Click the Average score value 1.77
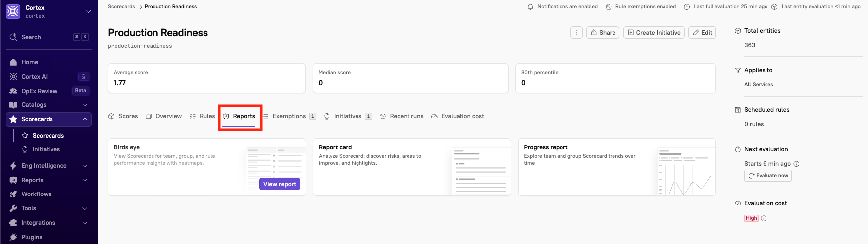This screenshot has height=244, width=868. pyautogui.click(x=120, y=83)
